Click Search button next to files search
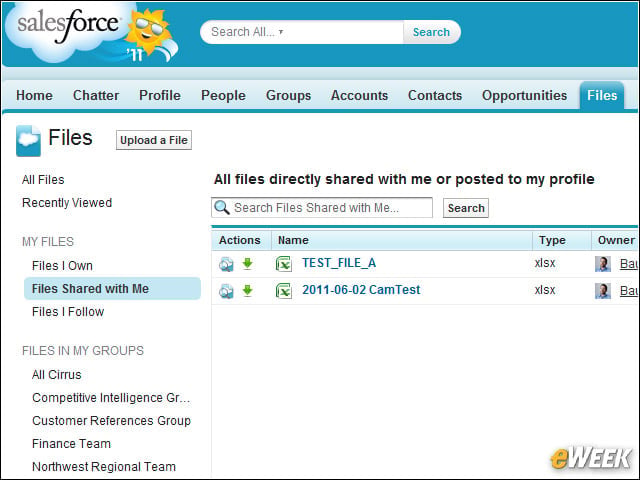This screenshot has height=480, width=640. 466,208
